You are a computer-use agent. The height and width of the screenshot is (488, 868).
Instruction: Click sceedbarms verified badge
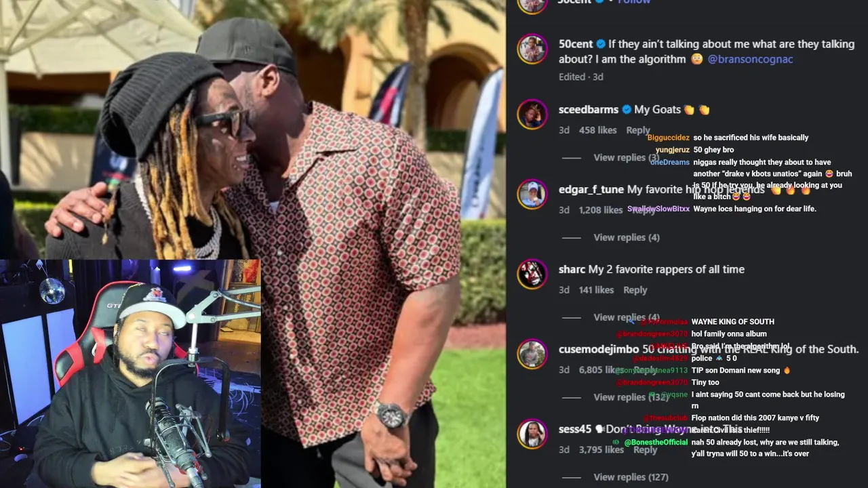point(627,110)
